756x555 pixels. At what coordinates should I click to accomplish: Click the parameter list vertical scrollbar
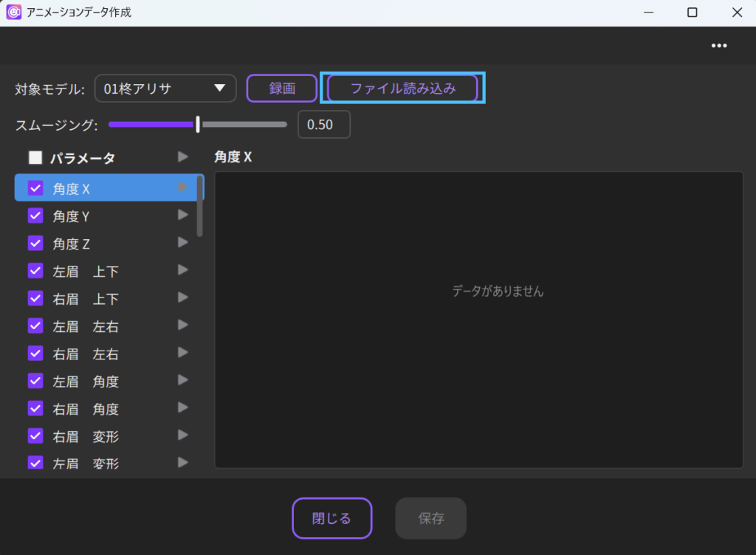tap(200, 207)
